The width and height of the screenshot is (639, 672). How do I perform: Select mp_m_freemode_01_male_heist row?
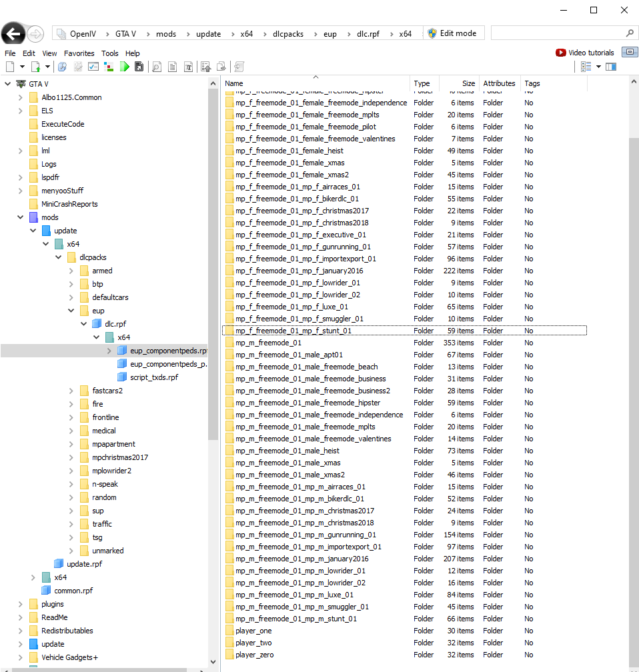[404, 451]
